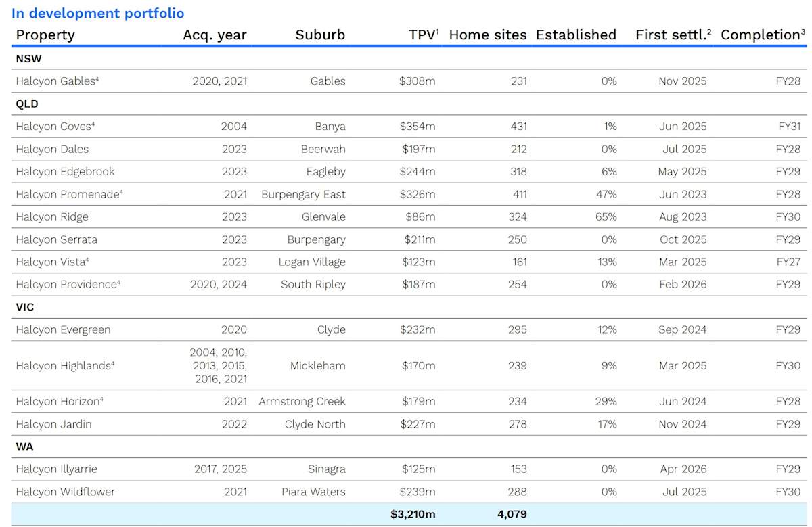Click the NSW section row label
Screen dimensions: 812x527
point(28,59)
